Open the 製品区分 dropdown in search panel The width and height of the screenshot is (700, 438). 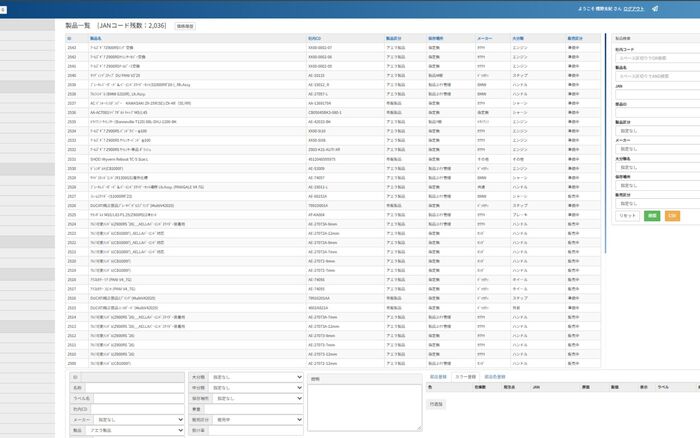pyautogui.click(x=657, y=131)
